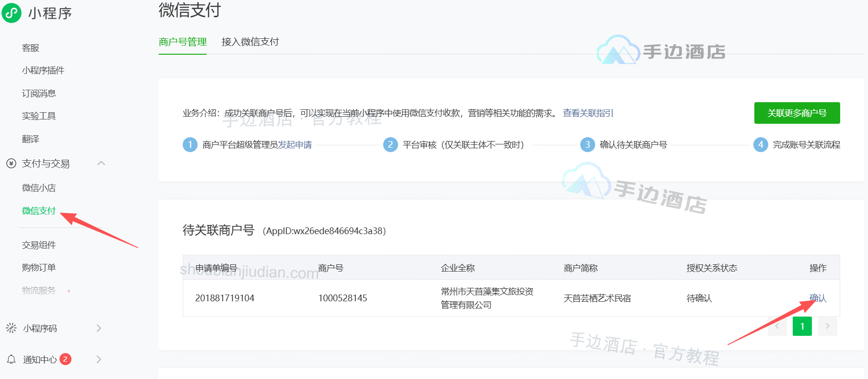Open 物流服务 in the sidebar
Viewport: 868px width, 379px height.
point(39,291)
